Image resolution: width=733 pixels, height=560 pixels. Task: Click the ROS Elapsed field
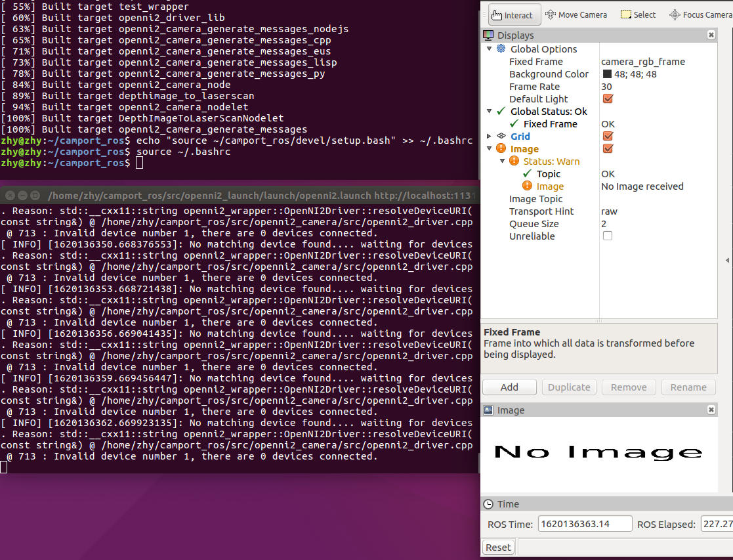click(x=716, y=524)
